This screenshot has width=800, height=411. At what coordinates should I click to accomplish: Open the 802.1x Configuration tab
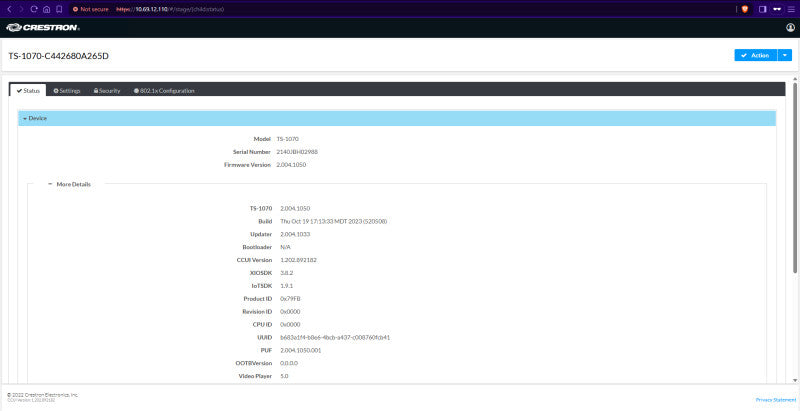tap(164, 91)
